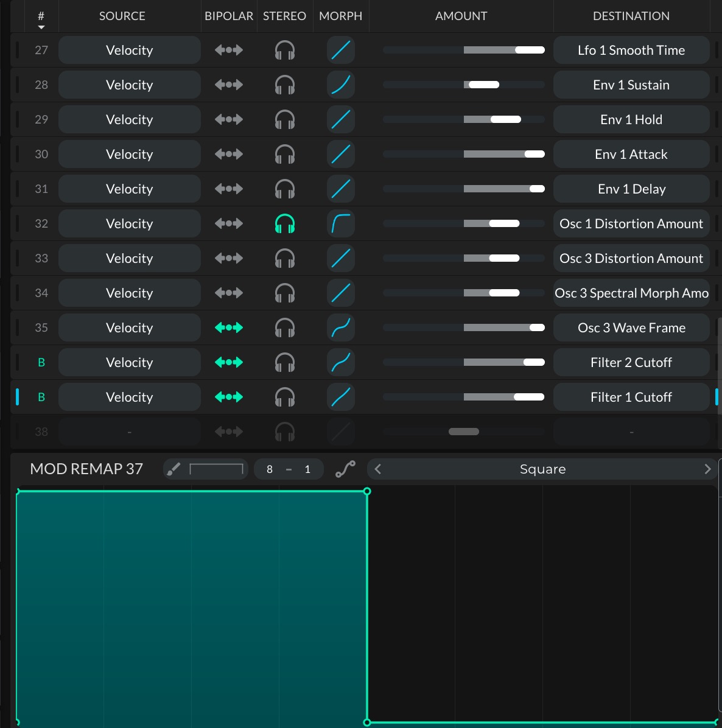Click the top-right node of the square remap curve

tap(367, 491)
